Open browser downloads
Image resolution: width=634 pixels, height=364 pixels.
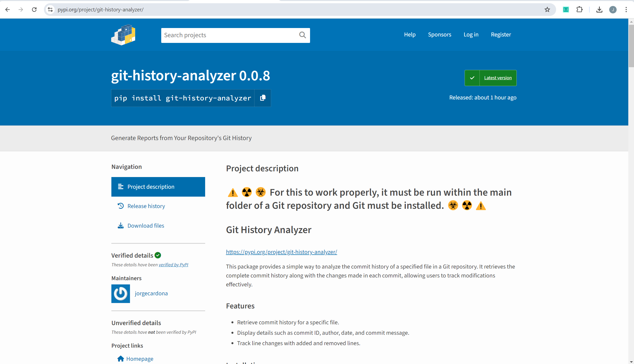tap(599, 9)
